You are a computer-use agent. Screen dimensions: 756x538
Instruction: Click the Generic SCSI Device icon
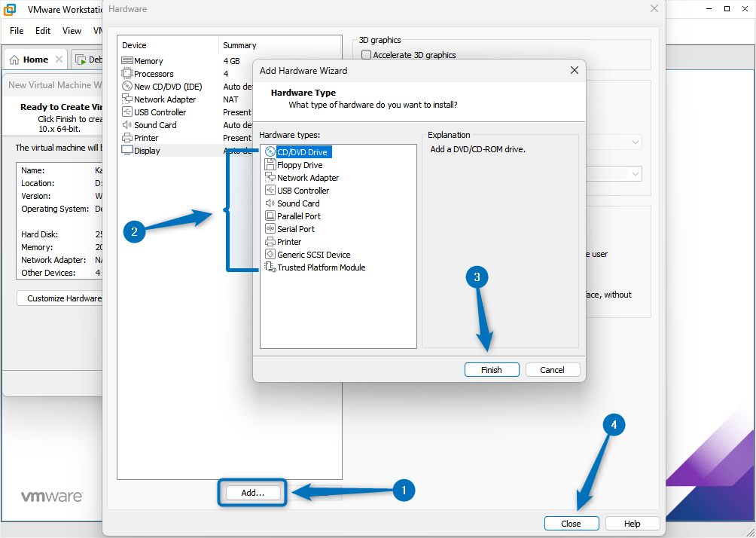coord(270,254)
